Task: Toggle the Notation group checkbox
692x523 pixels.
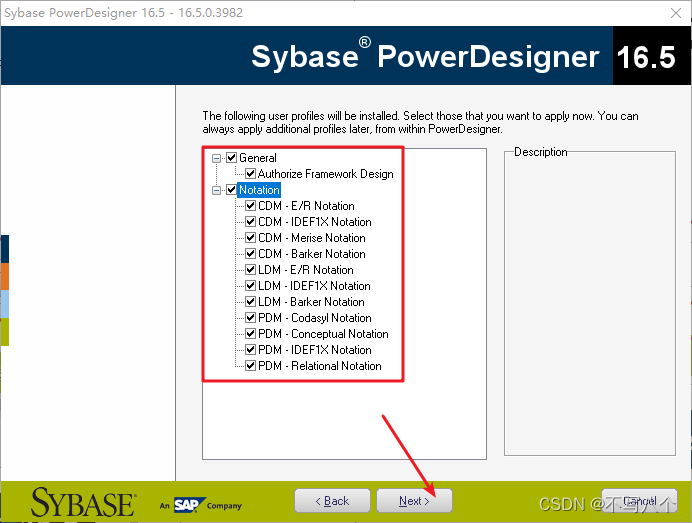Action: click(232, 190)
